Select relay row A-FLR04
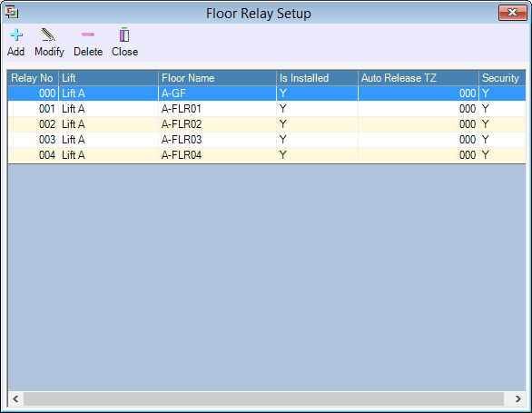Viewport: 532px width, 413px height. click(267, 155)
